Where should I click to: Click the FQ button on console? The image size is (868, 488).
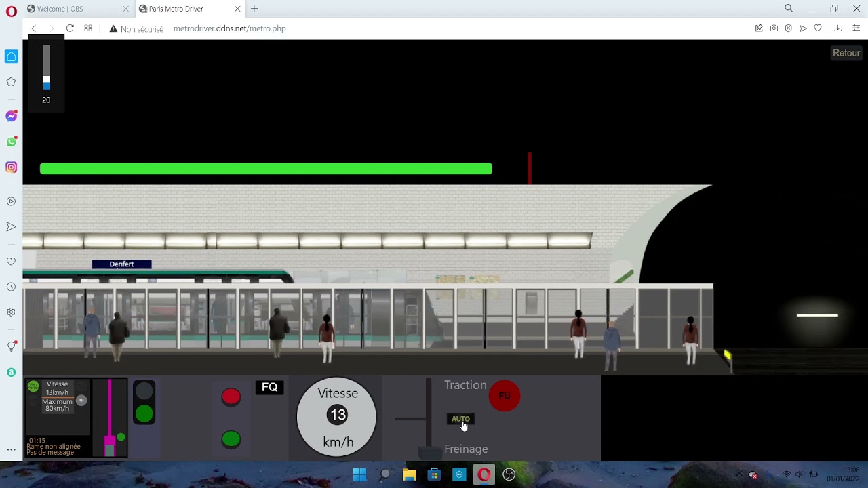click(x=270, y=387)
